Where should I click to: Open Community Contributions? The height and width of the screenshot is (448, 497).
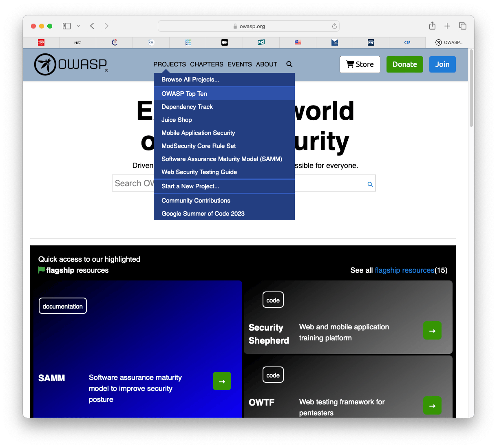[224, 201]
